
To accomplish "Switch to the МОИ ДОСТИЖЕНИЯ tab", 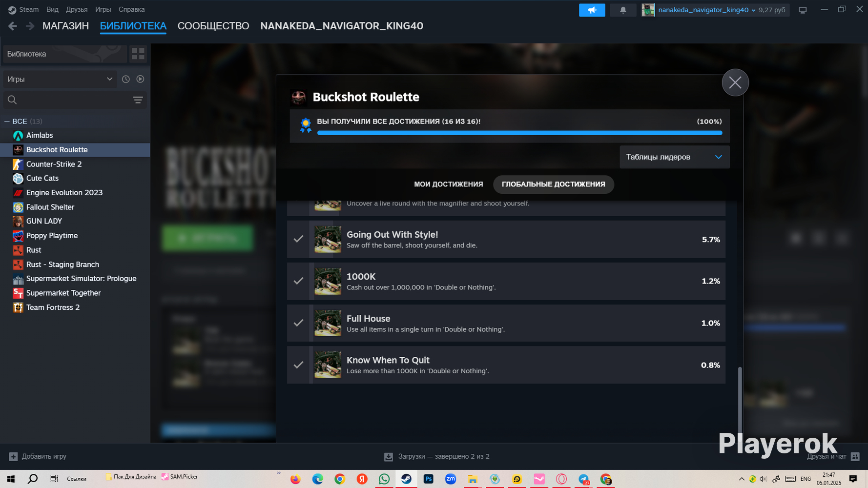I will click(x=449, y=184).
